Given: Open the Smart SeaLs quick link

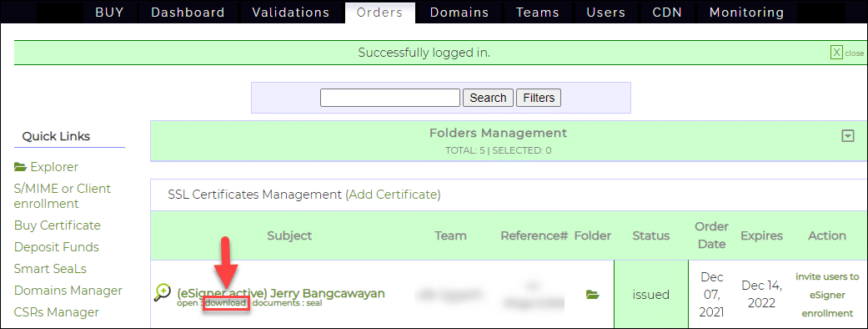Looking at the screenshot, I should [x=50, y=269].
